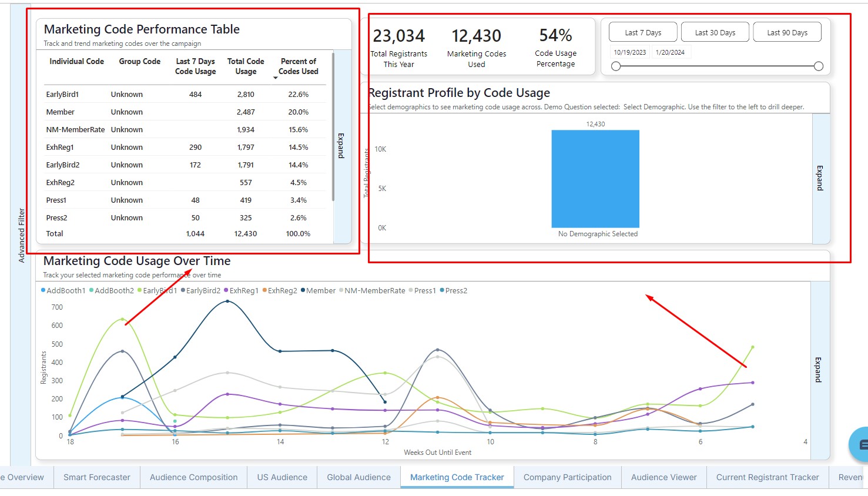This screenshot has height=496, width=868.
Task: Expand the Registrant Profile by Code Usage chart
Action: pyautogui.click(x=820, y=178)
